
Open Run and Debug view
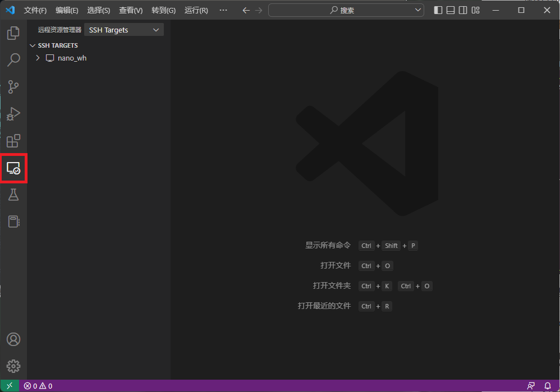13,114
